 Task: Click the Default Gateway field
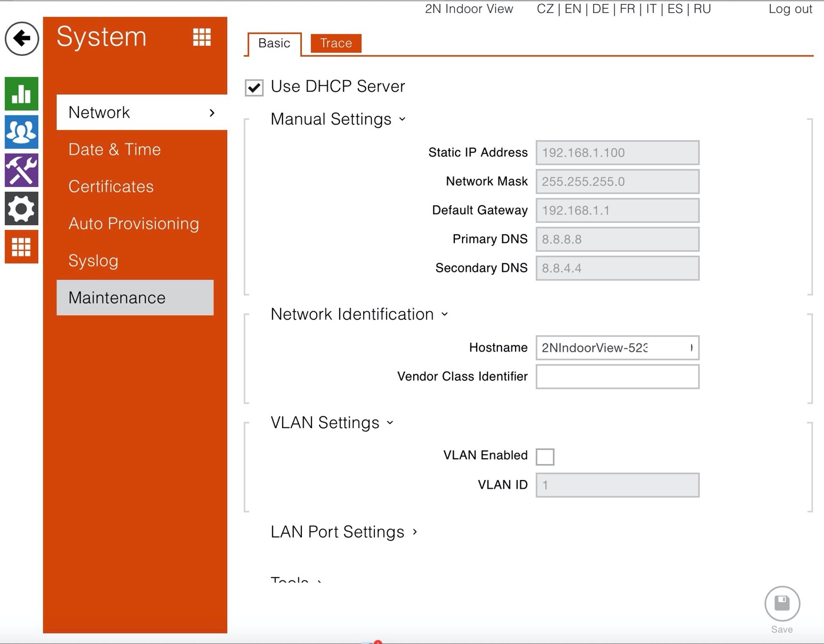617,211
